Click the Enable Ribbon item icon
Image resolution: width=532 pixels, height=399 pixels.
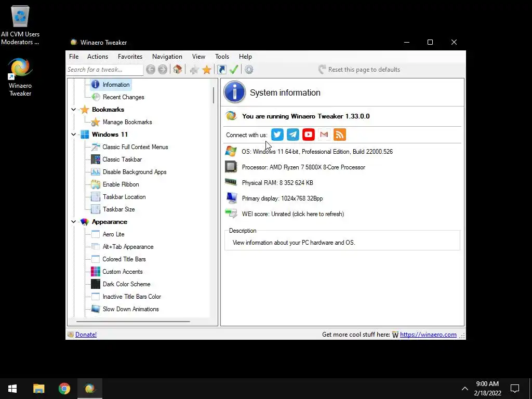click(x=96, y=184)
